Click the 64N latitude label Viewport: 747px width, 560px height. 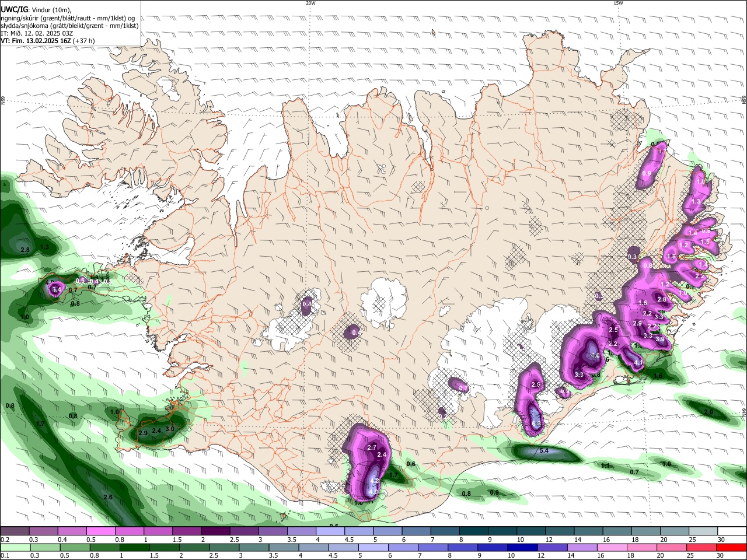744,412
